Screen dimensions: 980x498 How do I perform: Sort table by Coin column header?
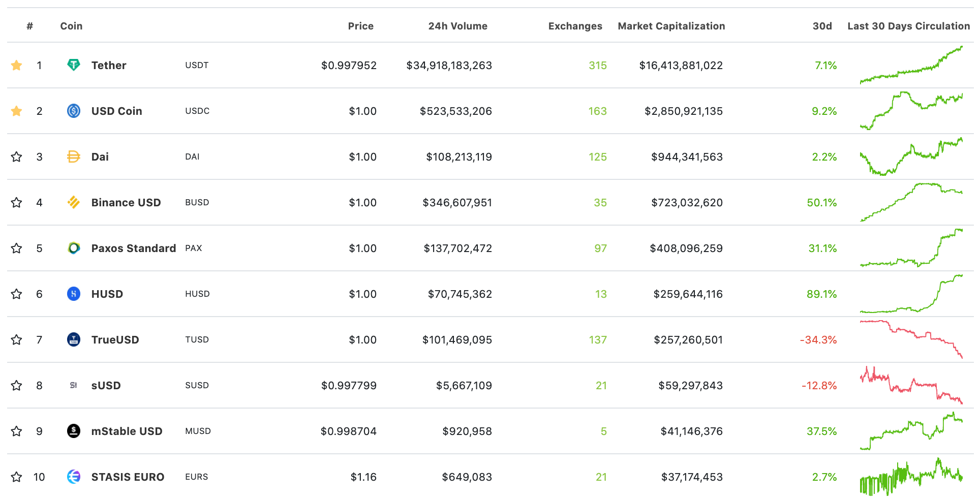click(x=71, y=26)
